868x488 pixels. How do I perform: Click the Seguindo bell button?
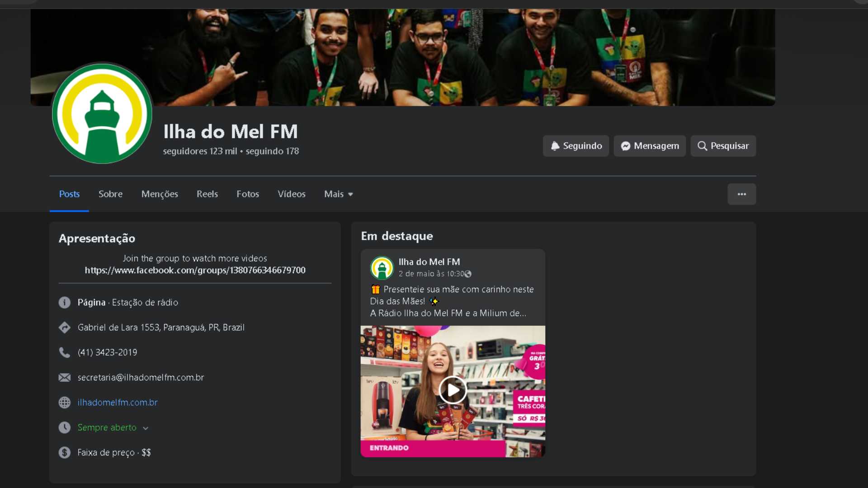pyautogui.click(x=576, y=146)
